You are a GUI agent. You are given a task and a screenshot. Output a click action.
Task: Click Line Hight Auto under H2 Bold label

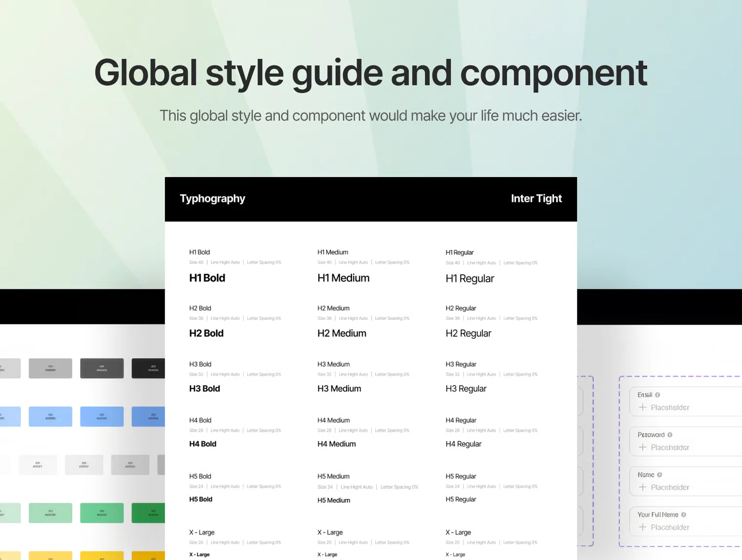point(225,319)
